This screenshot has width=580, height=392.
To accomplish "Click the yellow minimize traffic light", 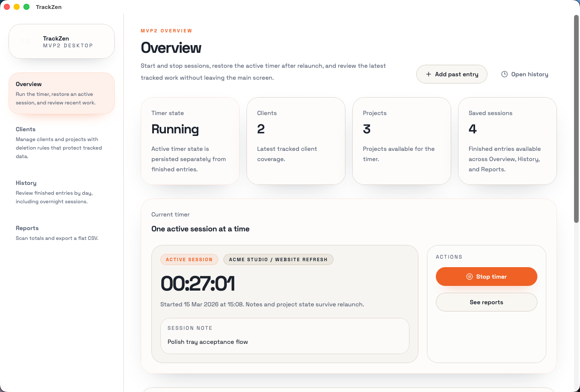I will [x=17, y=7].
